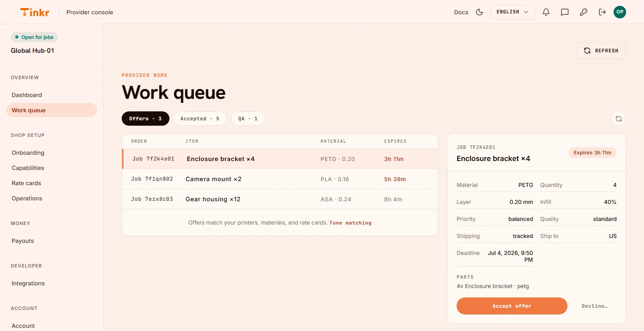
Task: Go to Onboarding in the sidebar
Action: pyautogui.click(x=51, y=153)
